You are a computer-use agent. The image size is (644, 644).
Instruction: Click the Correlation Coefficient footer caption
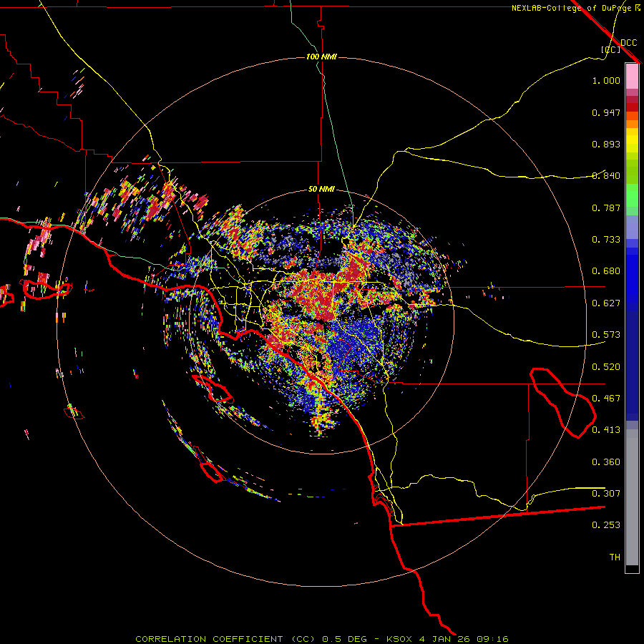pyautogui.click(x=321, y=639)
